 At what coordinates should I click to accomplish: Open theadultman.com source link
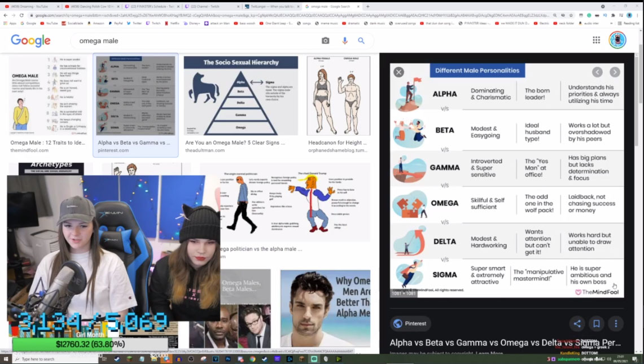tap(205, 150)
